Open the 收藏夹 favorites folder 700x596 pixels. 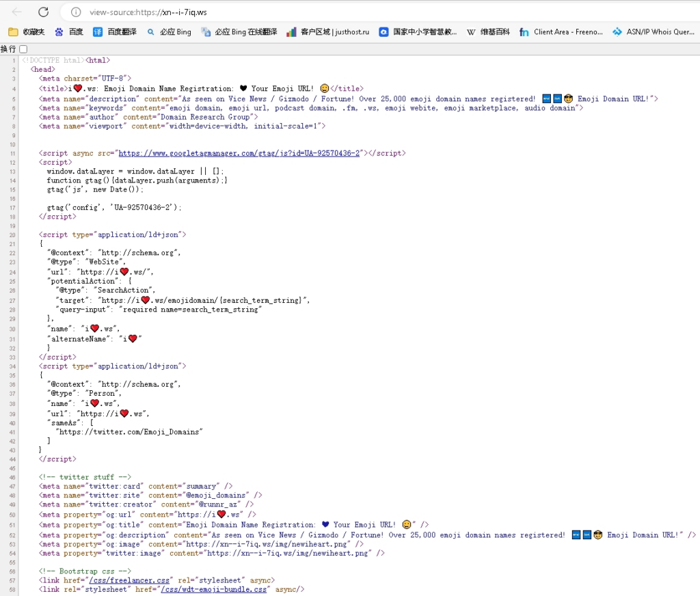[x=27, y=31]
